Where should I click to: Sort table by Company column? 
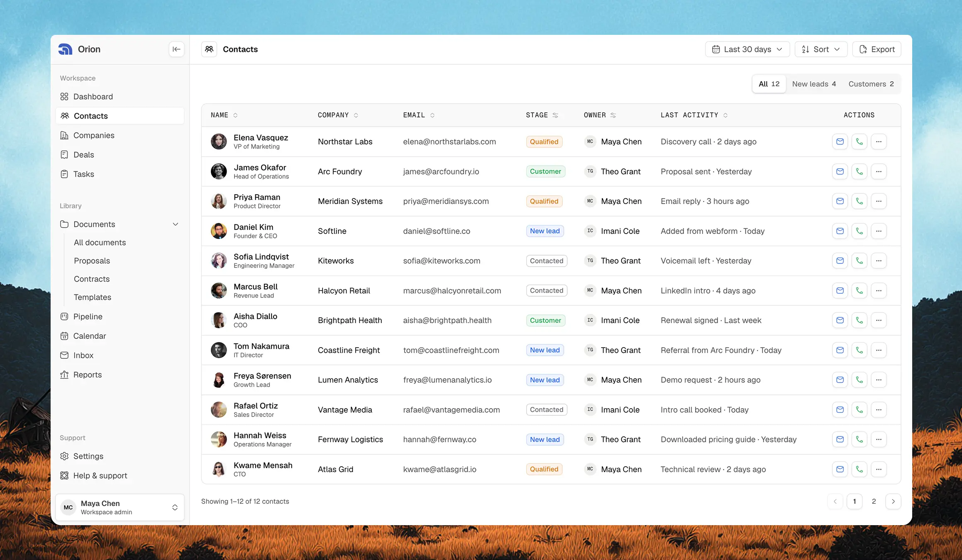(x=356, y=115)
